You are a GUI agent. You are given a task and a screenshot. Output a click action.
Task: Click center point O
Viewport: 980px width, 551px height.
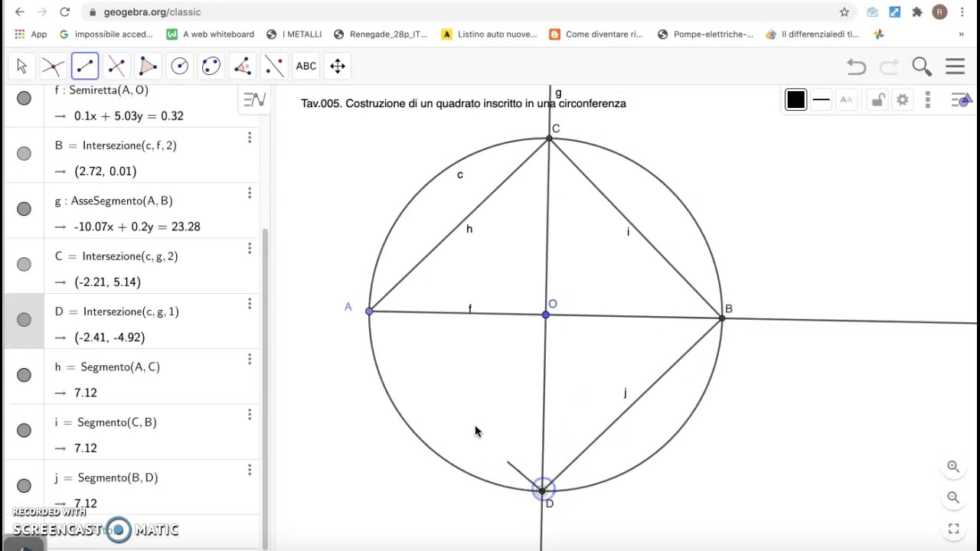click(x=545, y=315)
